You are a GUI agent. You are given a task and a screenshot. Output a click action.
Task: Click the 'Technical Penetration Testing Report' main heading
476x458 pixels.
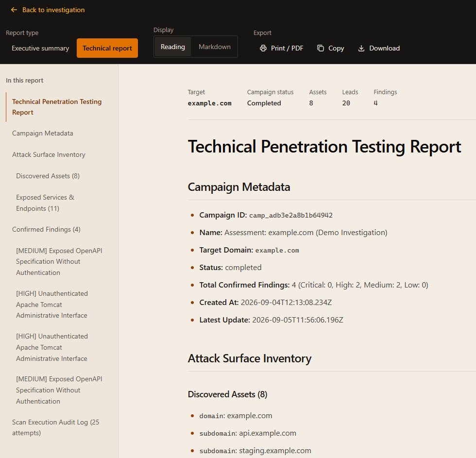[324, 147]
